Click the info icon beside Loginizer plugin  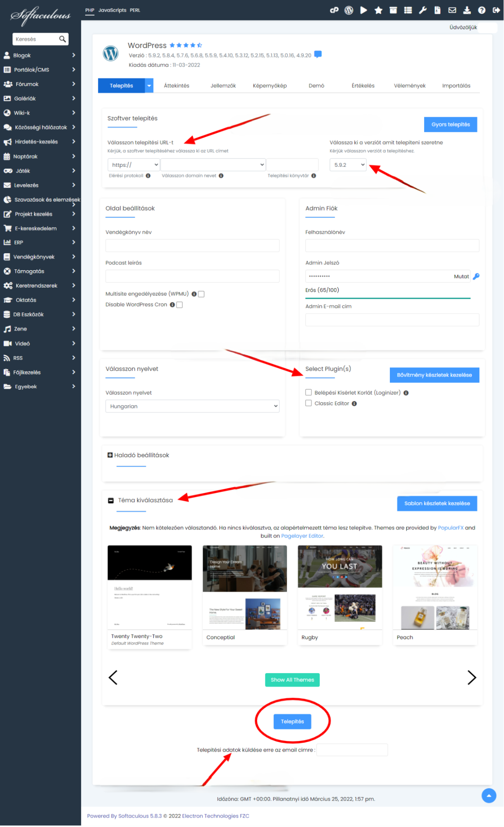pos(406,393)
